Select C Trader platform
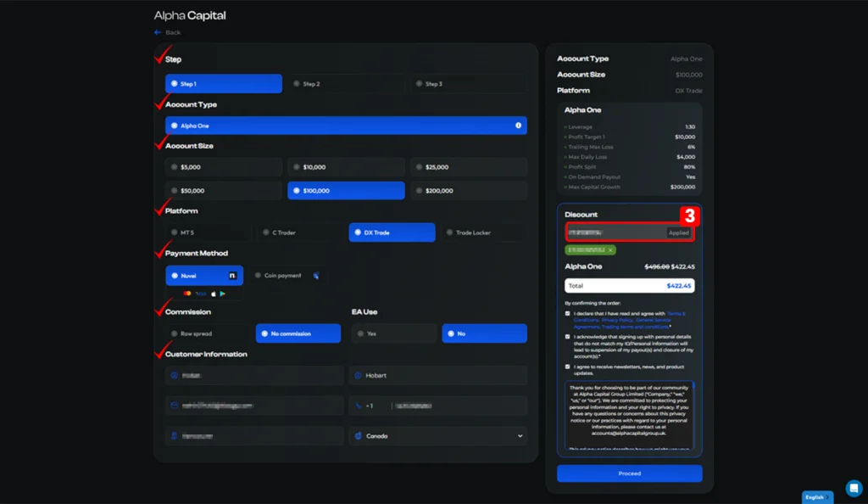 300,232
